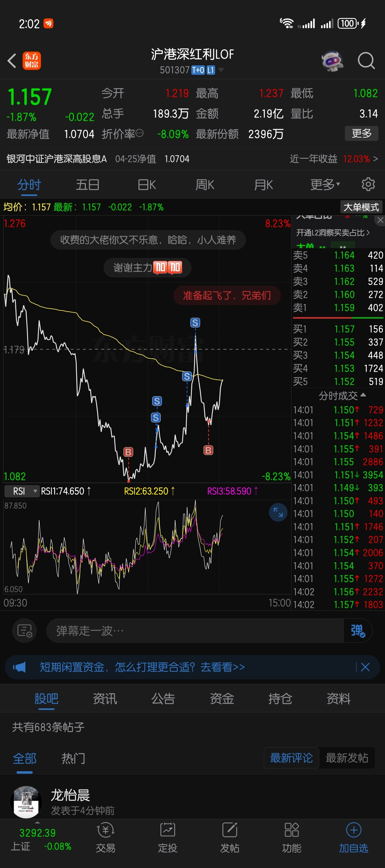Tap the 14:02 1.157 1803 trade row
Image resolution: width=385 pixels, height=868 pixels.
pyautogui.click(x=338, y=605)
